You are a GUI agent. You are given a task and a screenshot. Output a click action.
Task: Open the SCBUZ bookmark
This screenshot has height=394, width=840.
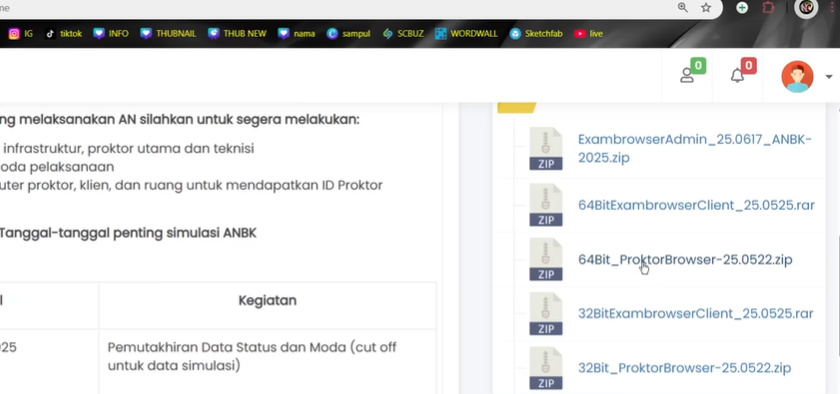(403, 34)
